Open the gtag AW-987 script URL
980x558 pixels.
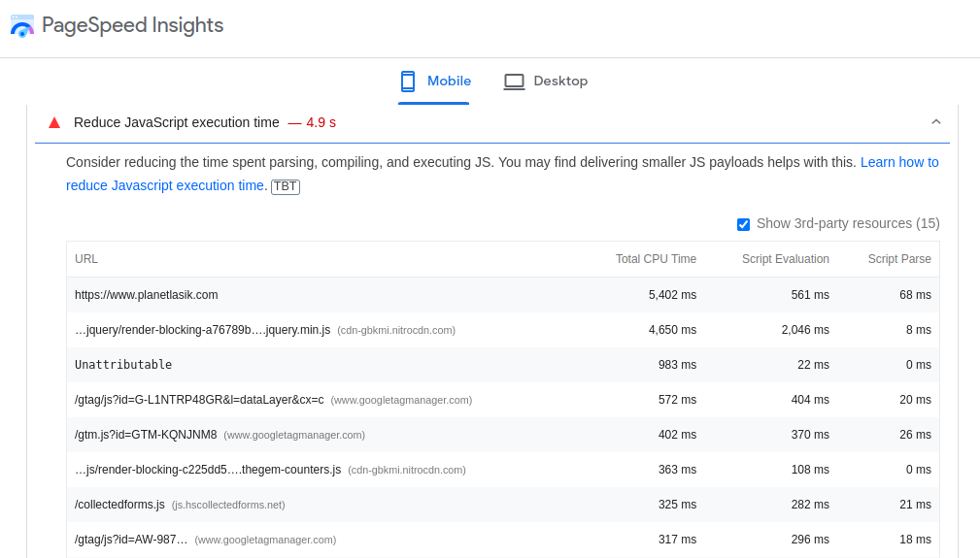[131, 540]
